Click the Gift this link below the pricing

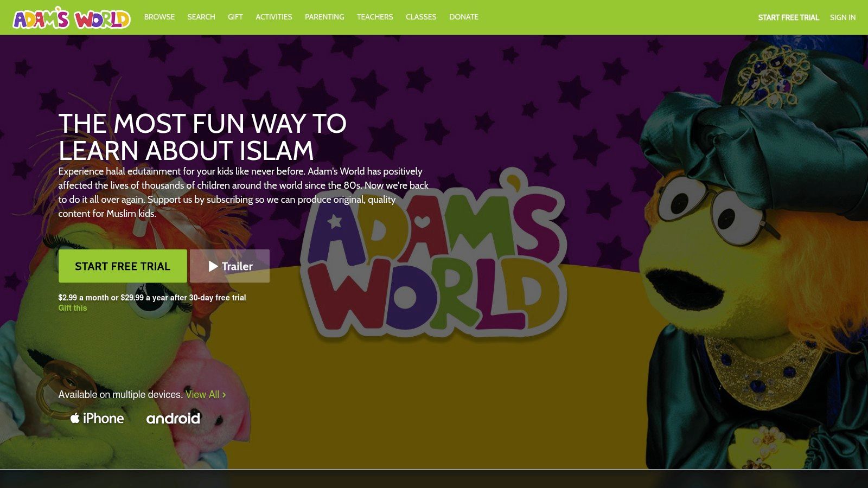tap(72, 307)
